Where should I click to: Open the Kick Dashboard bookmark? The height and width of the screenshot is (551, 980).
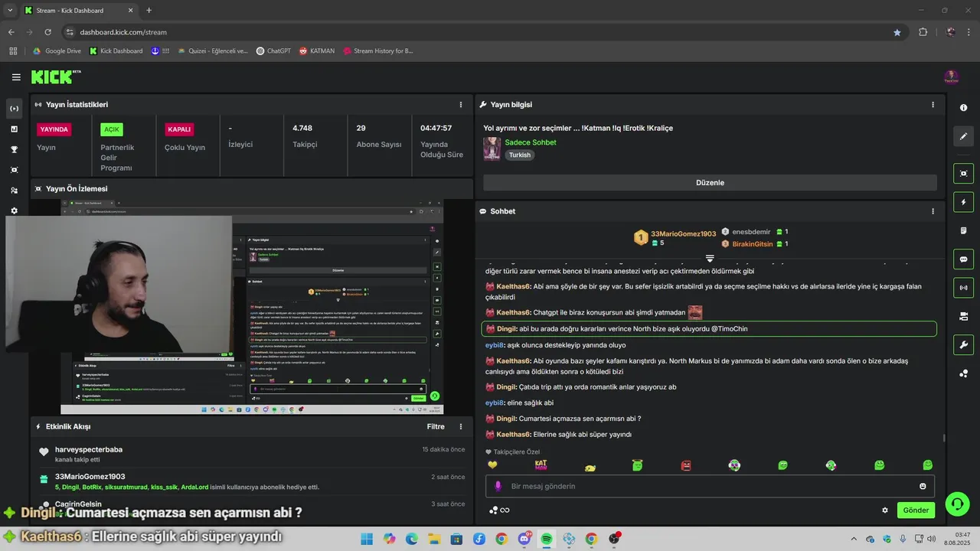[116, 51]
